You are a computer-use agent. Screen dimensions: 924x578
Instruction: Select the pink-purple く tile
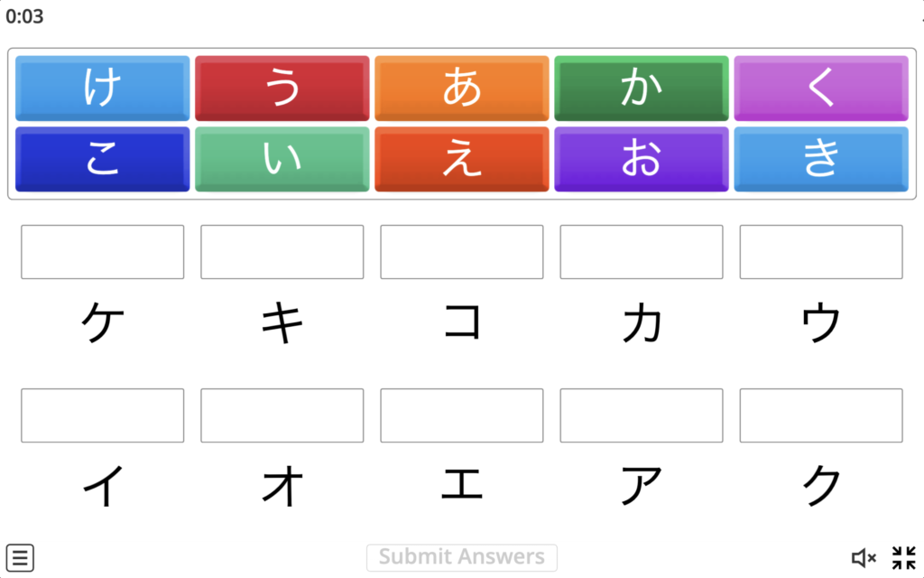coord(821,88)
